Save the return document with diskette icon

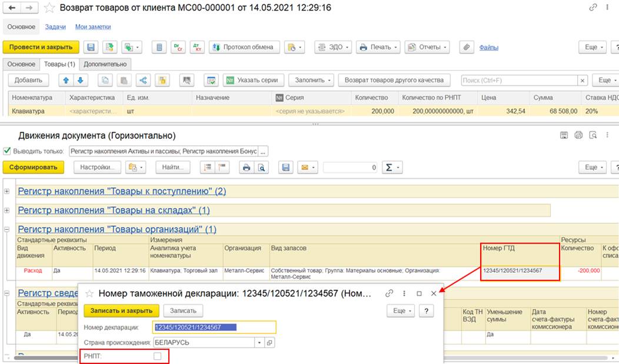click(91, 47)
